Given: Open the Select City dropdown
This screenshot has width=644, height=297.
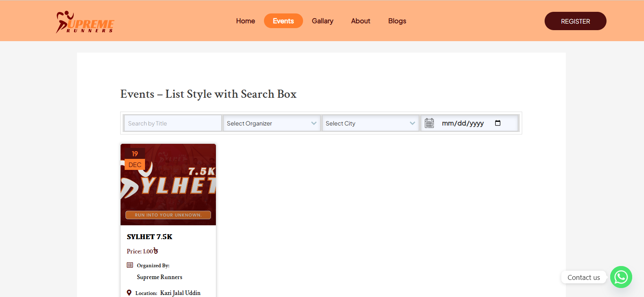Looking at the screenshot, I should pos(370,123).
